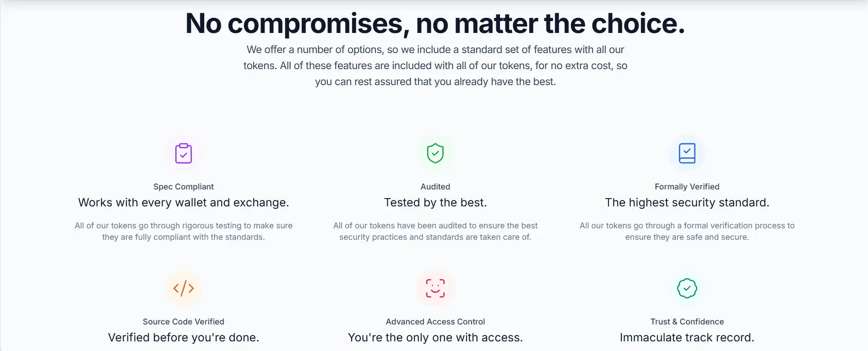Click the "Source Code Verified" label
This screenshot has width=868, height=351.
pyautogui.click(x=184, y=322)
